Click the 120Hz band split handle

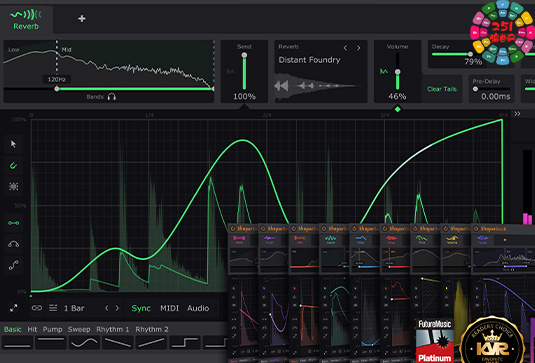click(57, 89)
